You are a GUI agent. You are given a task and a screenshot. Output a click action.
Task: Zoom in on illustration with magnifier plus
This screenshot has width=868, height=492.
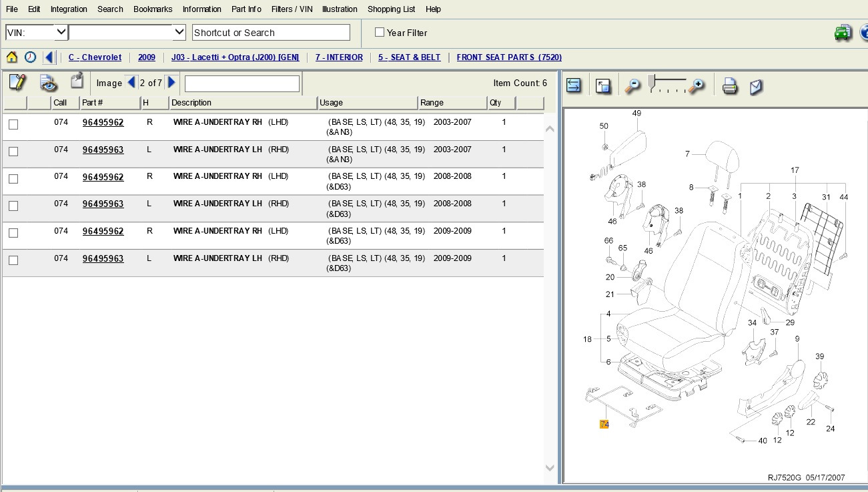pos(697,85)
